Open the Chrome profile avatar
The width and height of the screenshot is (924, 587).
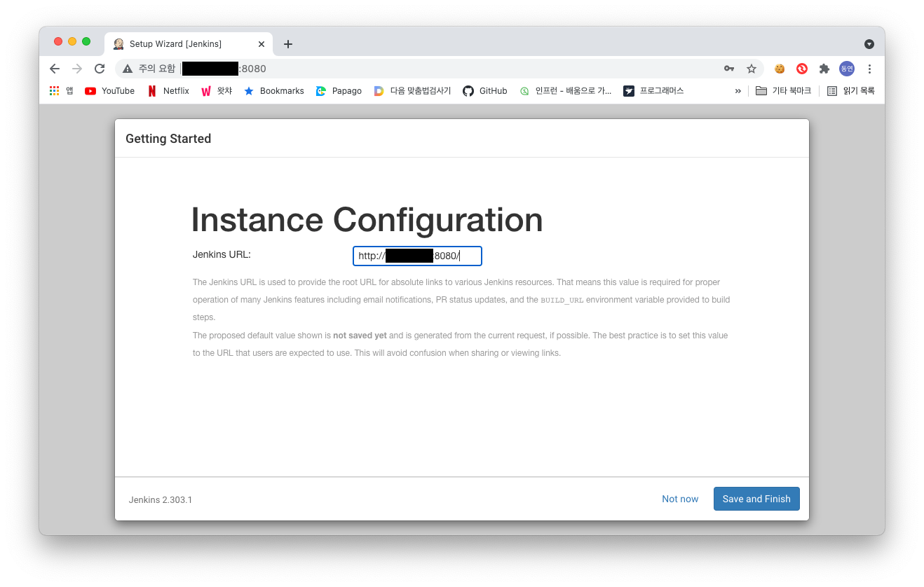coord(847,69)
